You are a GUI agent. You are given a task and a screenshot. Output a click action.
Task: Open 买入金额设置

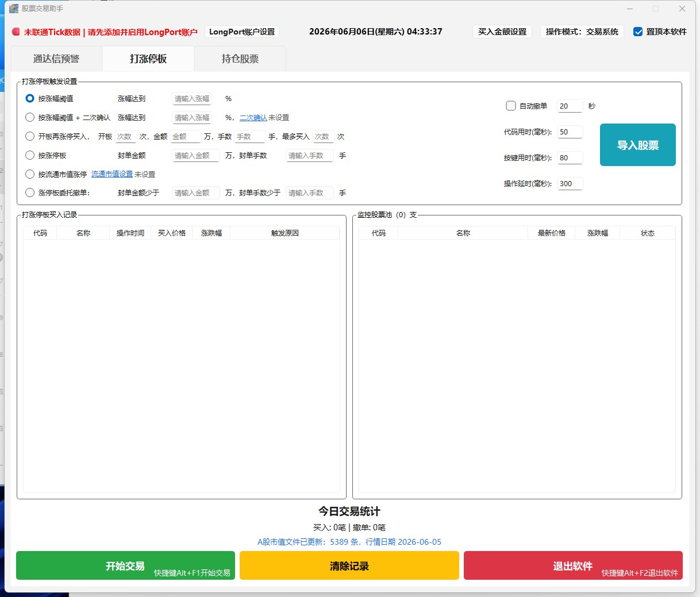[x=502, y=32]
